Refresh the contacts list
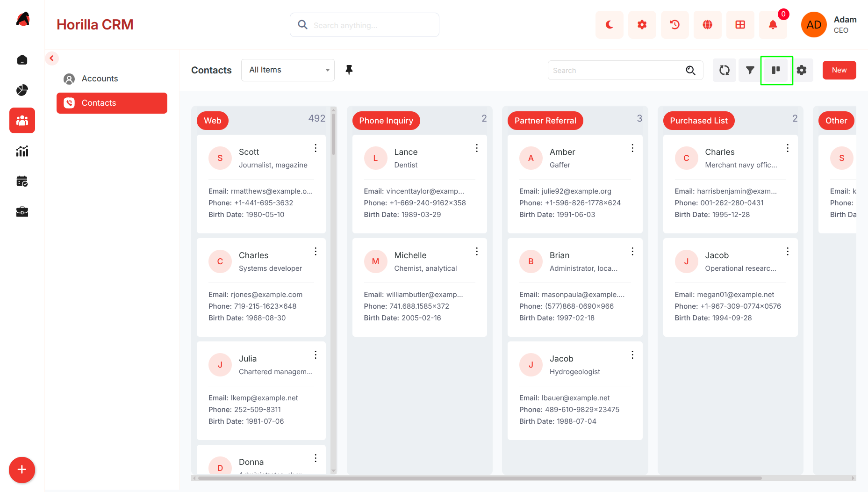The width and height of the screenshot is (868, 492). coord(725,70)
